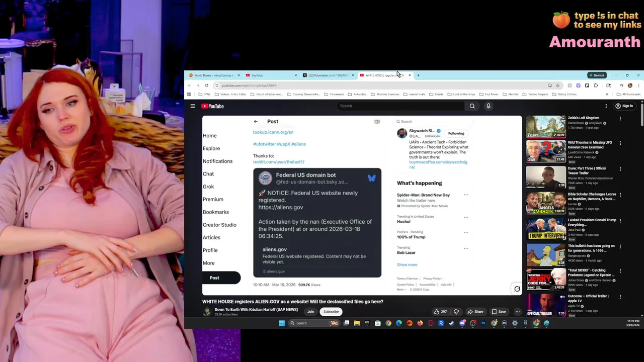
Task: Open options for Wild Theories UFO video
Action: (x=620, y=143)
